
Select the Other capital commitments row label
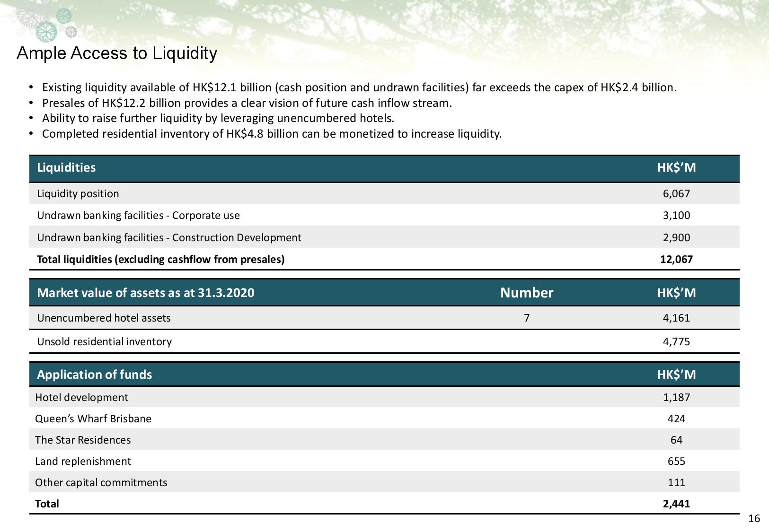coord(101,482)
